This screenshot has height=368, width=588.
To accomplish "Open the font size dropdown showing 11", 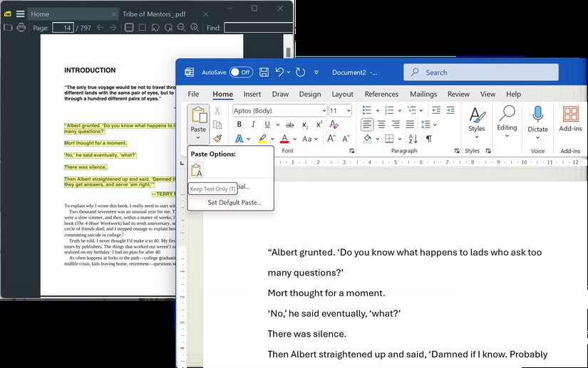I will (348, 110).
